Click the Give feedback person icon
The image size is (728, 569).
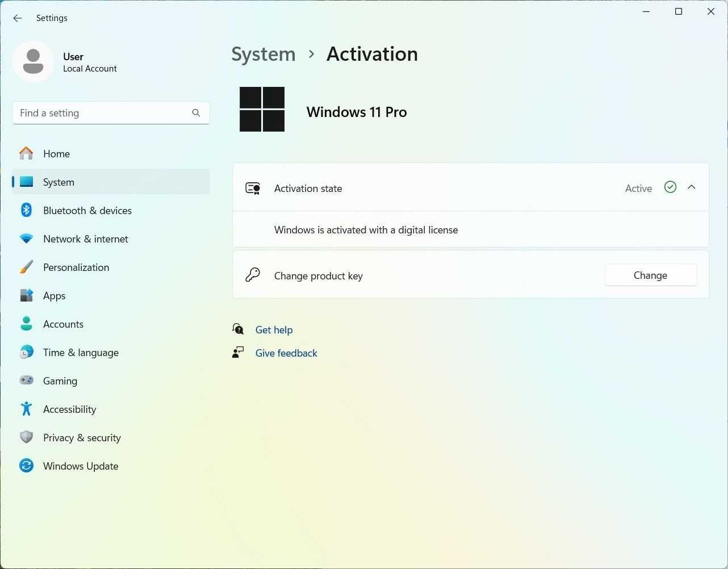click(x=238, y=353)
